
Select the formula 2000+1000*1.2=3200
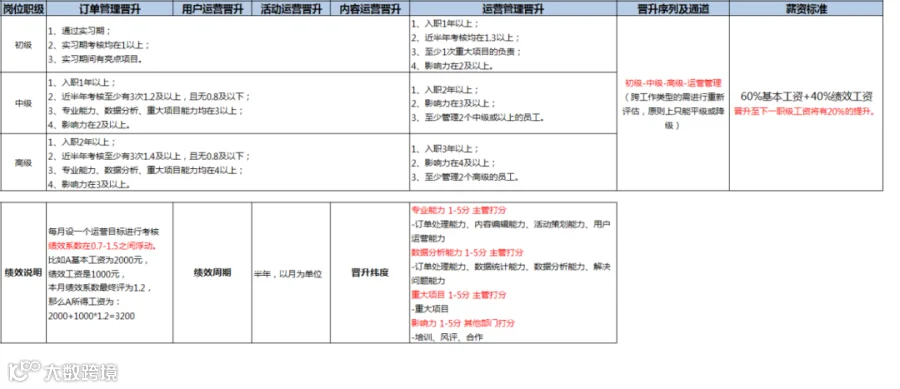(92, 316)
